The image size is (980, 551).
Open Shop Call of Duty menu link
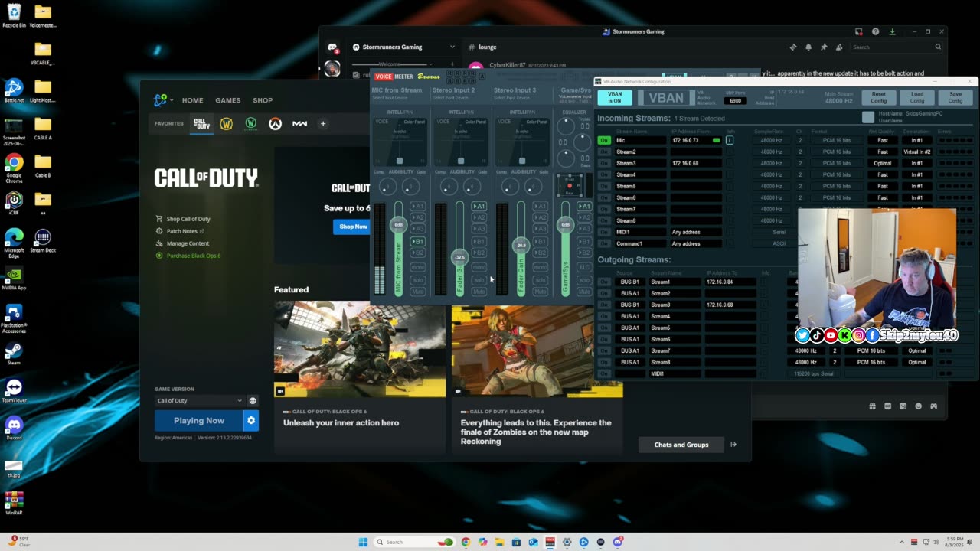(x=188, y=219)
